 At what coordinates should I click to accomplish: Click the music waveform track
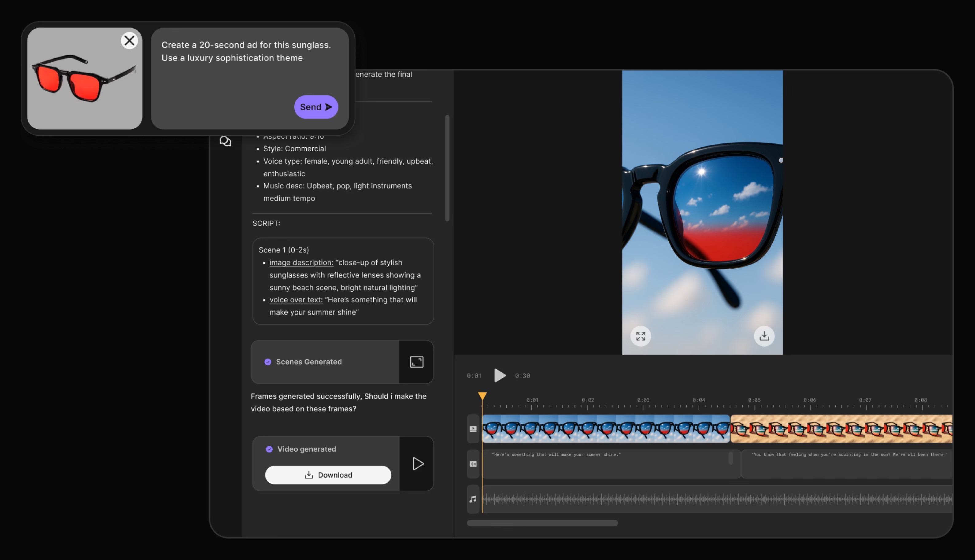click(717, 499)
